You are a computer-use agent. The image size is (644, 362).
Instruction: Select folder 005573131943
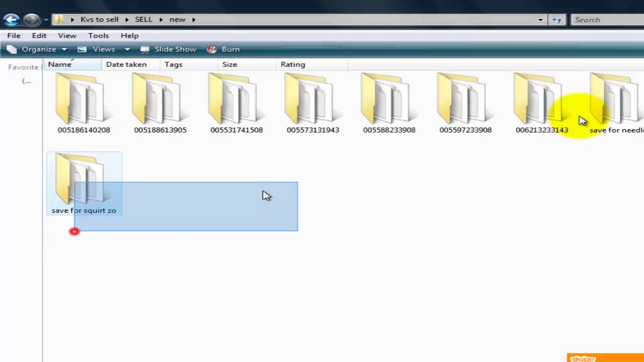point(313,104)
